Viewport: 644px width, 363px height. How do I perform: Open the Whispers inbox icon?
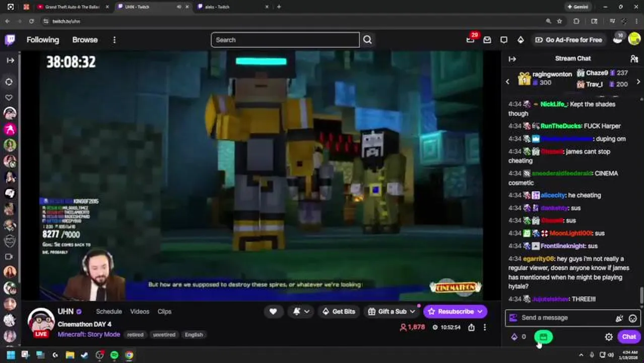487,40
